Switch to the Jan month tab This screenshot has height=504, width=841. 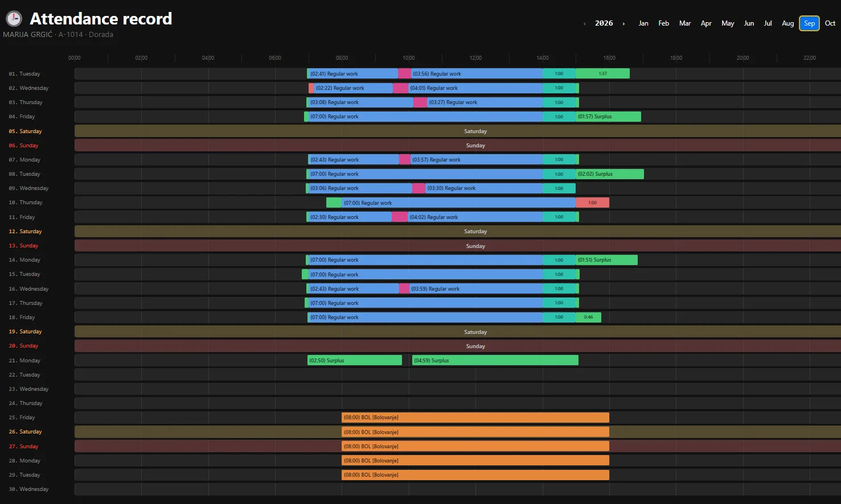(x=643, y=23)
